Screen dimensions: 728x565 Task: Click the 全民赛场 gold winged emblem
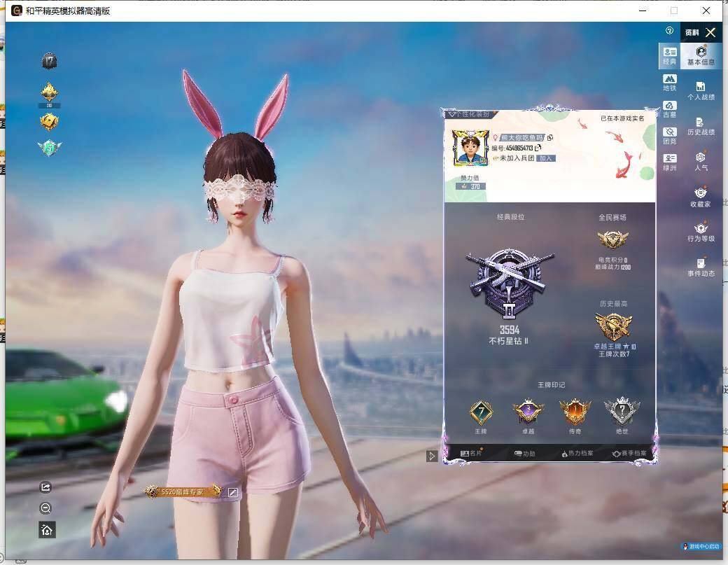pos(612,239)
